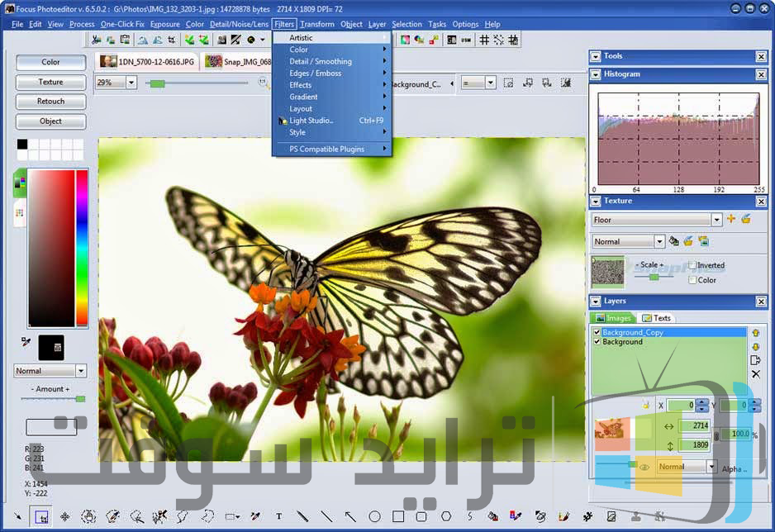Collapse the Tools panel

pyautogui.click(x=596, y=57)
